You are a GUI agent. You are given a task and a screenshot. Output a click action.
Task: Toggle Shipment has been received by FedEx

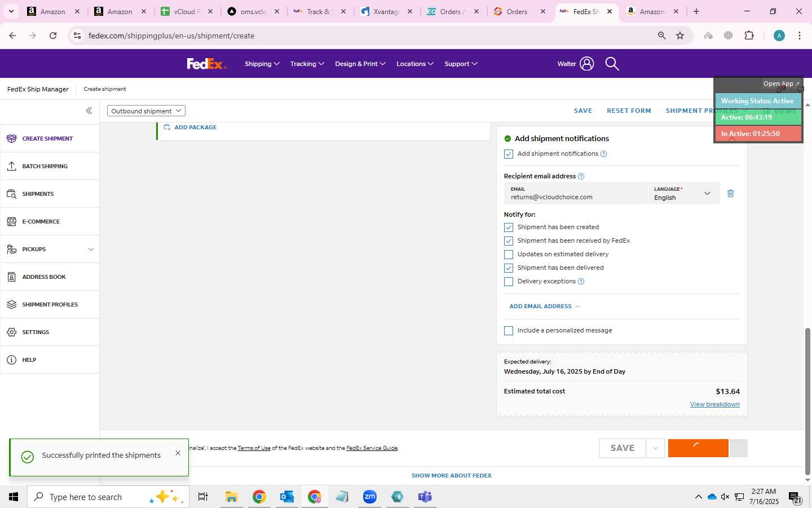click(509, 241)
